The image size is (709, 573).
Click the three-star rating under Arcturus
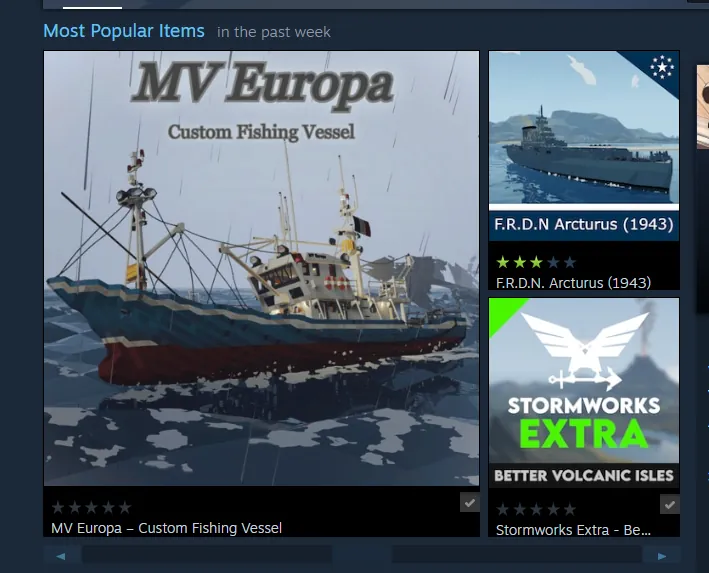coord(536,262)
